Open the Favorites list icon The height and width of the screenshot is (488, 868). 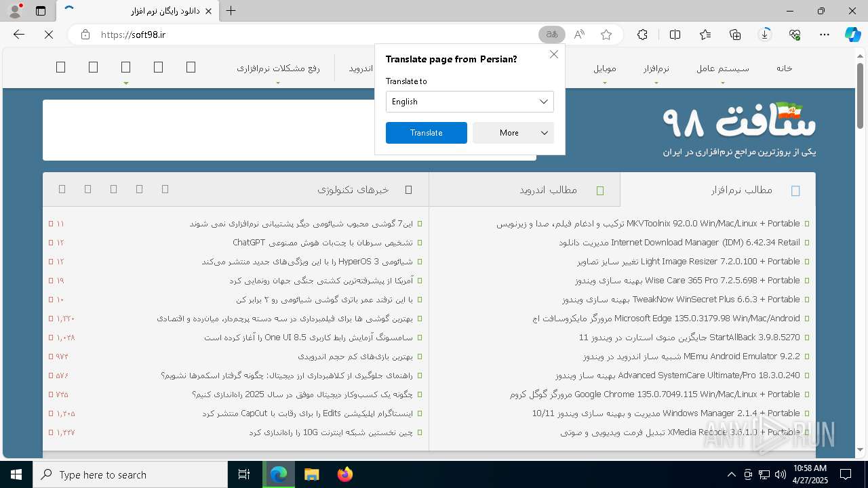[705, 35]
